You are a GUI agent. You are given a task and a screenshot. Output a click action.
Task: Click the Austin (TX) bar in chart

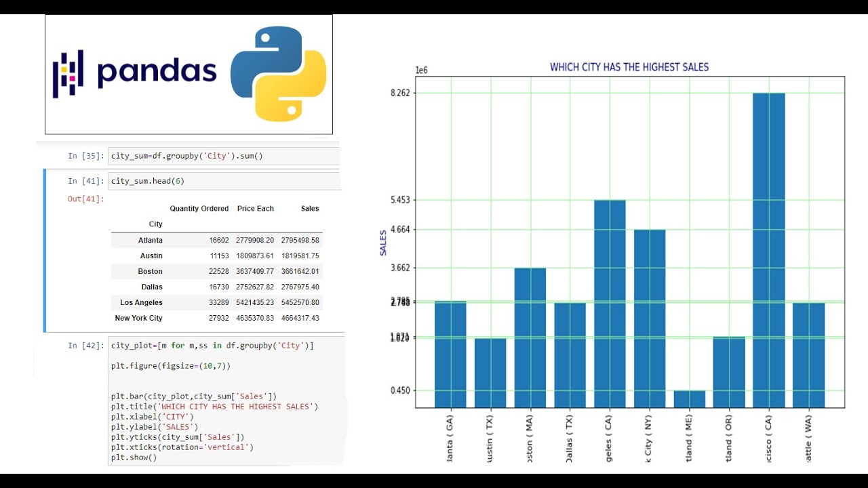[x=490, y=373]
